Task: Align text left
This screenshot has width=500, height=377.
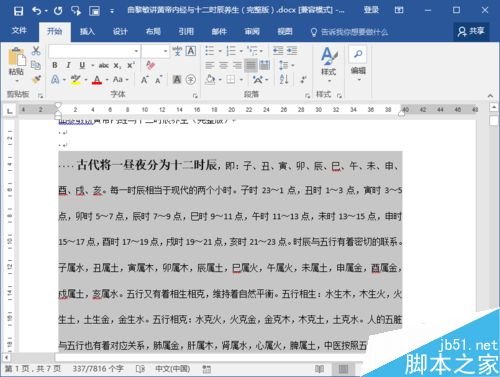Action: click(x=210, y=65)
